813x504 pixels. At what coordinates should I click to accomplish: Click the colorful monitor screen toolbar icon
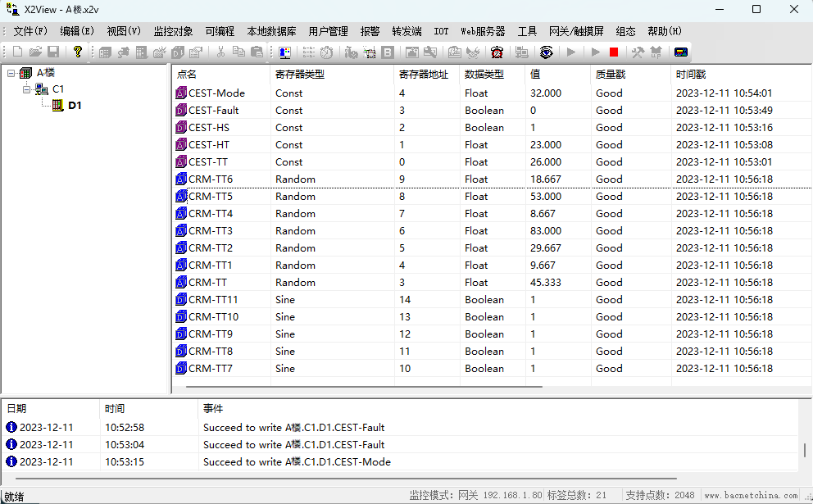point(284,52)
